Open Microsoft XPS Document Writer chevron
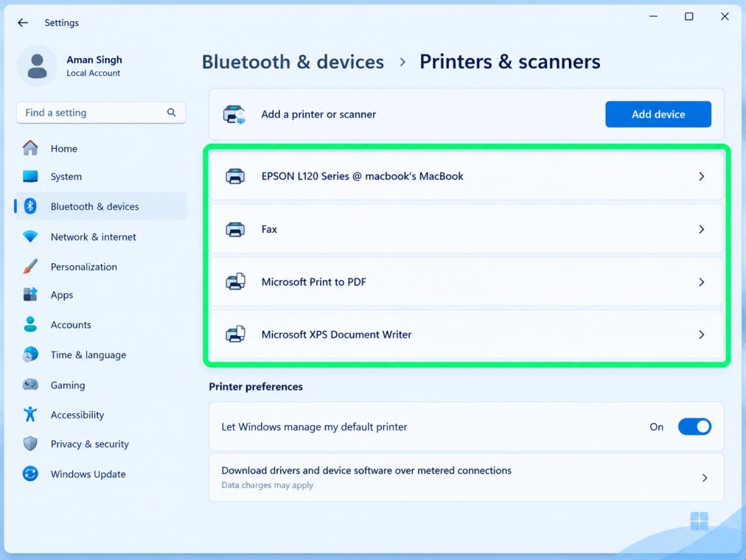Screen dimensions: 746x560 (x=701, y=335)
